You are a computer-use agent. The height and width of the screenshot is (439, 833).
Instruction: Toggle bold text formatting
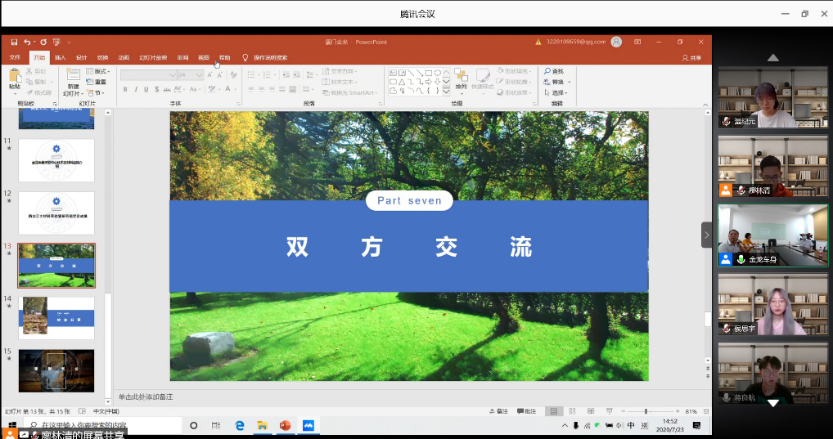pyautogui.click(x=125, y=89)
